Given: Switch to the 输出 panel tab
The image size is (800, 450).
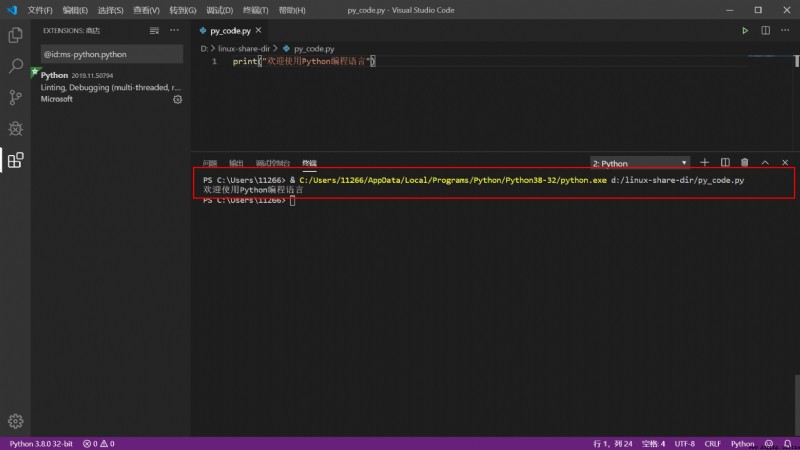Looking at the screenshot, I should pos(236,163).
